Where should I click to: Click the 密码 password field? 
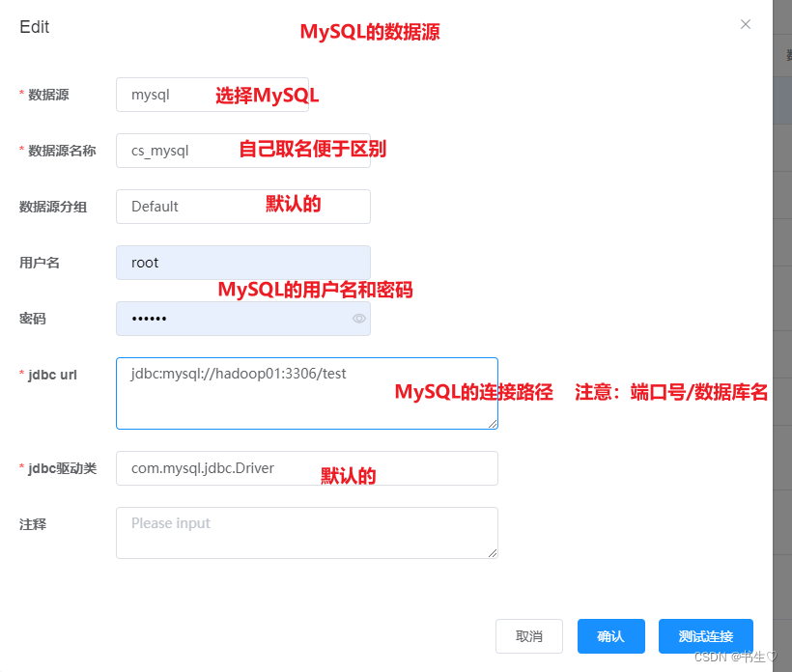coord(243,319)
